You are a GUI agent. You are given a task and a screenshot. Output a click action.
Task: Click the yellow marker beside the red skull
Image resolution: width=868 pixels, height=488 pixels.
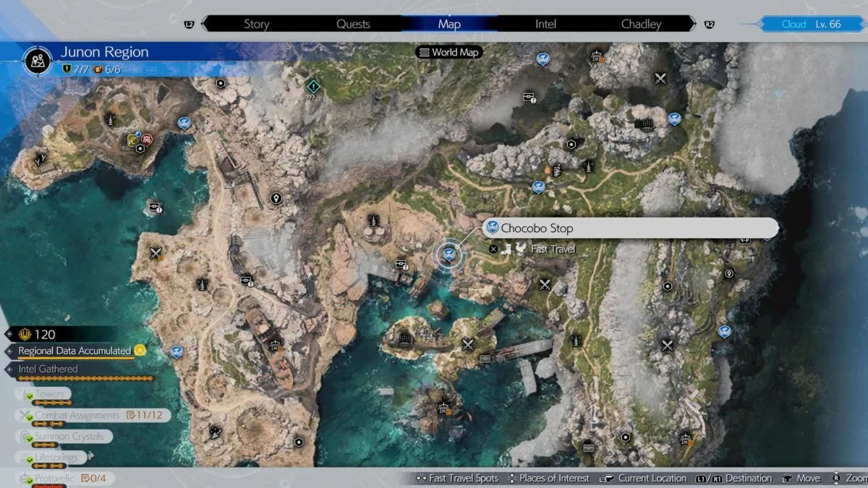coord(134,139)
